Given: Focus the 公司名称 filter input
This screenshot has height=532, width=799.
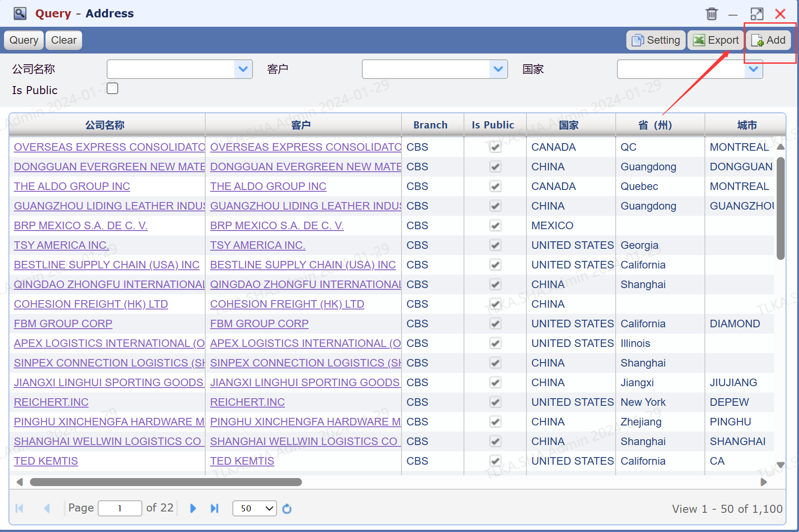Looking at the screenshot, I should (171, 69).
